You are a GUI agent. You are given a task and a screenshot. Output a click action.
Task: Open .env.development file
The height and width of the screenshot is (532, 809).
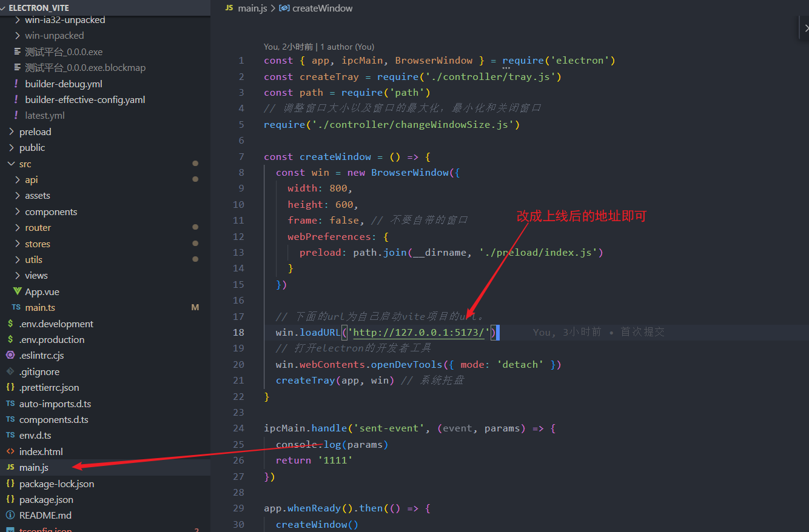[56, 324]
